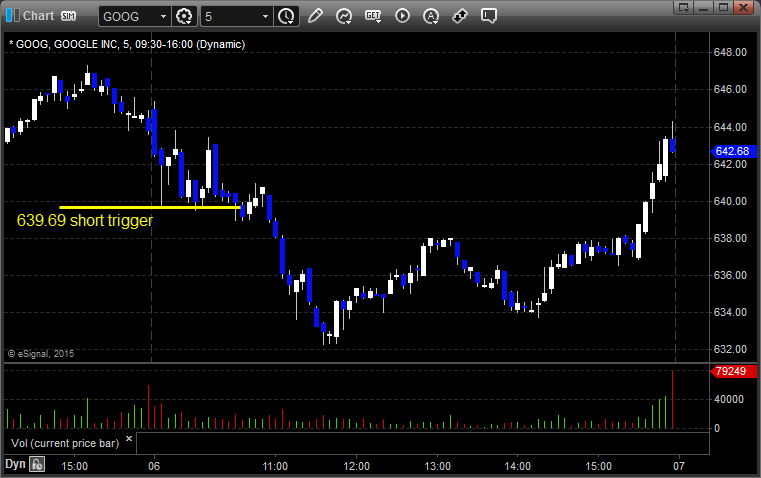Toggle the SIM mode badge

tap(69, 16)
